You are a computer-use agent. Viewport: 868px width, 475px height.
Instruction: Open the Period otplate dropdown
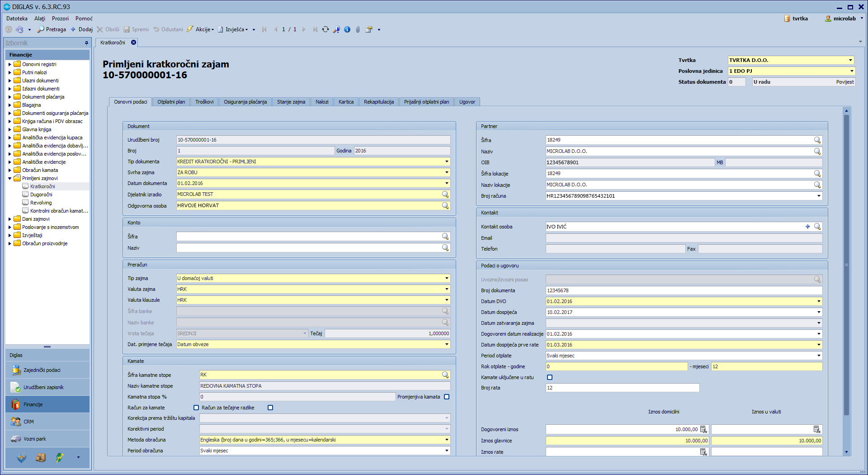point(819,356)
